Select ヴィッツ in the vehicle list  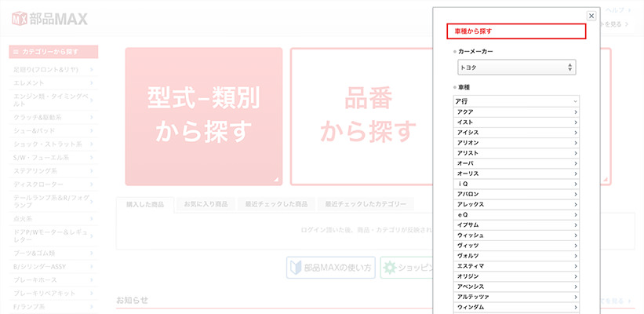pos(516,246)
